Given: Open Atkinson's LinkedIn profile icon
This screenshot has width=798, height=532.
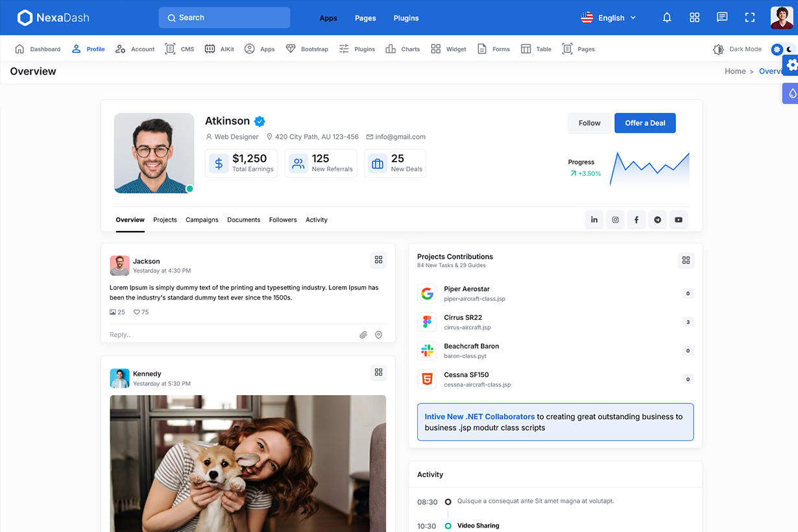Looking at the screenshot, I should point(594,220).
